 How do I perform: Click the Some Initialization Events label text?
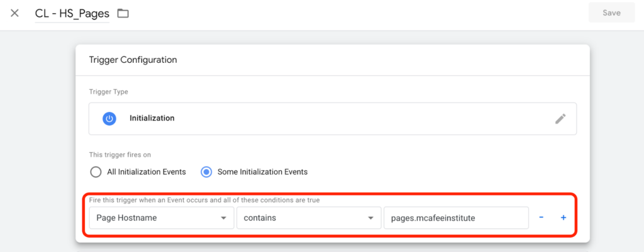pyautogui.click(x=262, y=172)
